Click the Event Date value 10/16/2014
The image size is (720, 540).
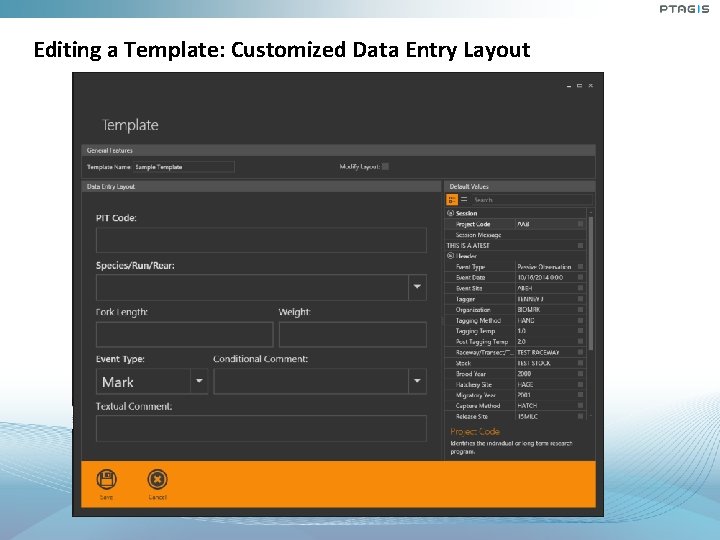click(540, 277)
